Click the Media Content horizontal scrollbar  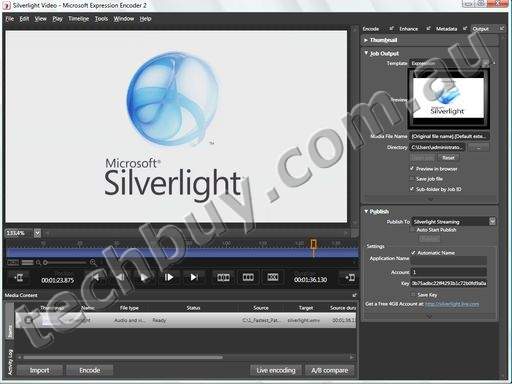[x=123, y=357]
